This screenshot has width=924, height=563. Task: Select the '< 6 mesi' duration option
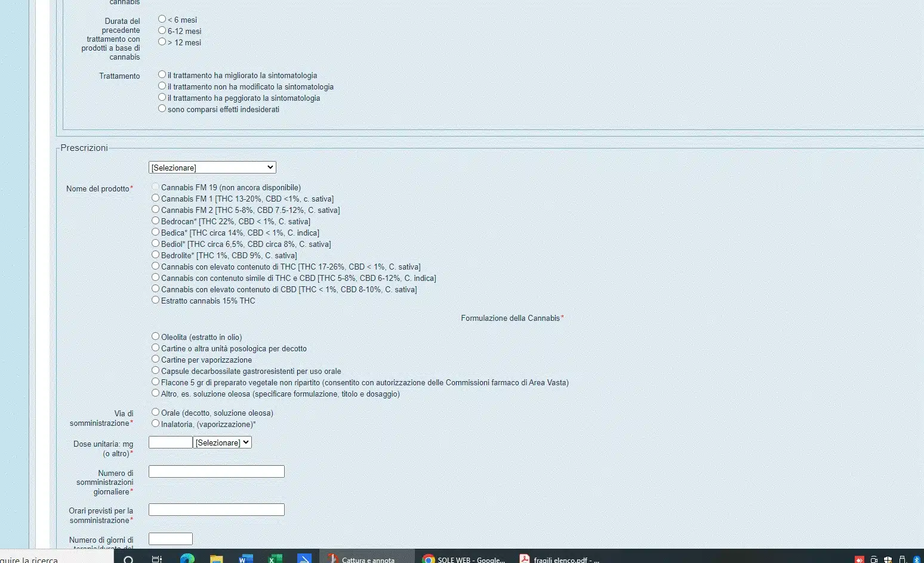(162, 19)
